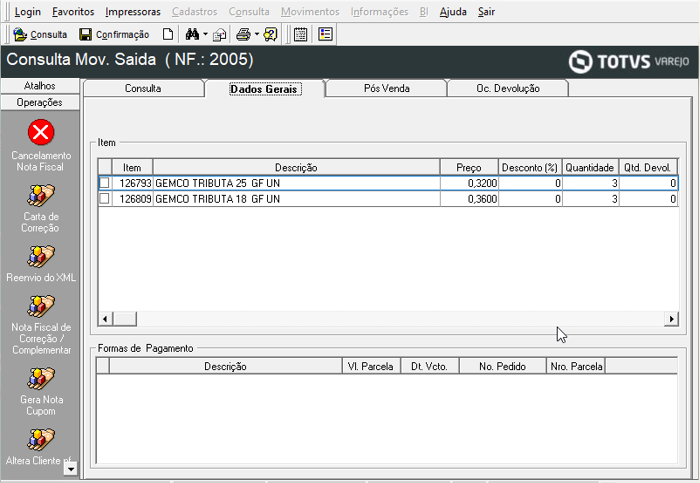Screen dimensions: 700x483
Task: Switch to the Pós Venda tab
Action: (x=387, y=88)
